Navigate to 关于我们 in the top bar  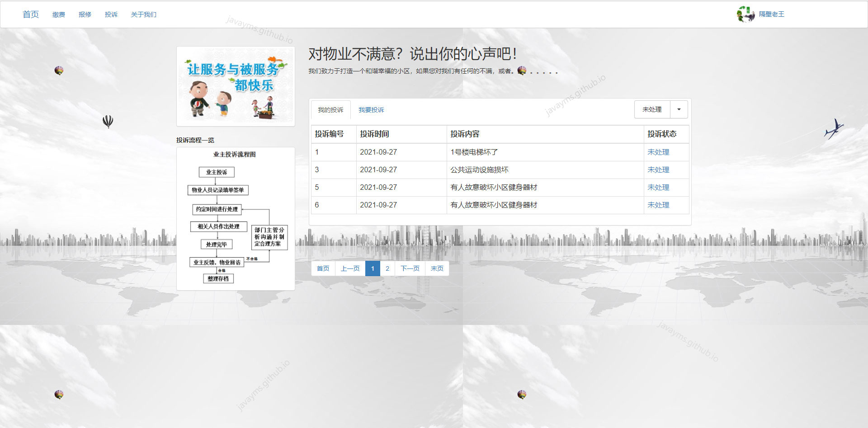(143, 14)
